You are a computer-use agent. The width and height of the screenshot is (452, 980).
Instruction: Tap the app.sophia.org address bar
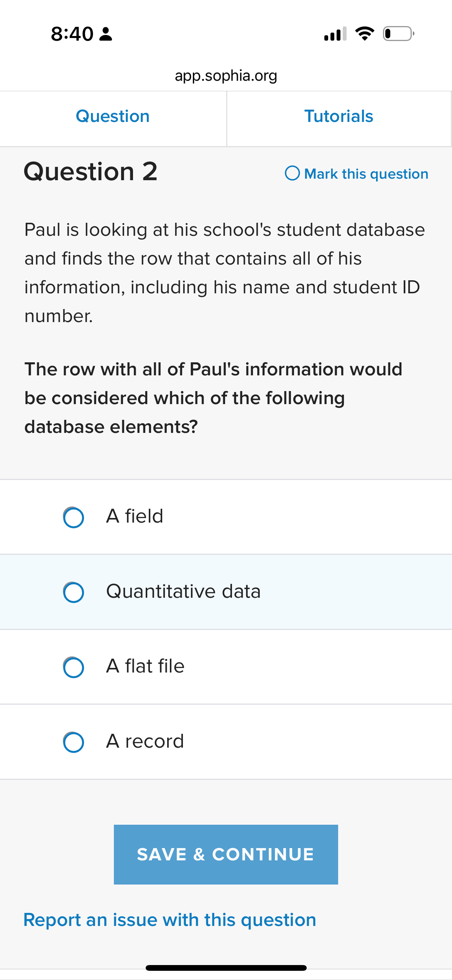(226, 75)
